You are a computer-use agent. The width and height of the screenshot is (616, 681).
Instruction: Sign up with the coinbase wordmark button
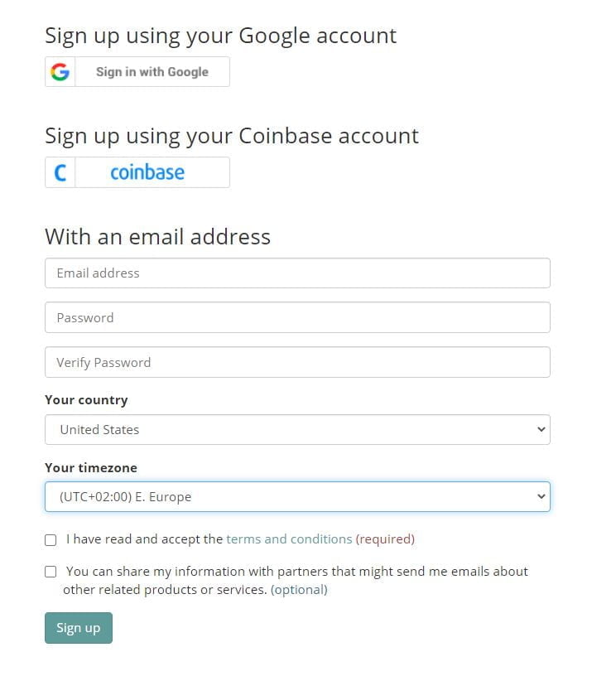point(137,172)
